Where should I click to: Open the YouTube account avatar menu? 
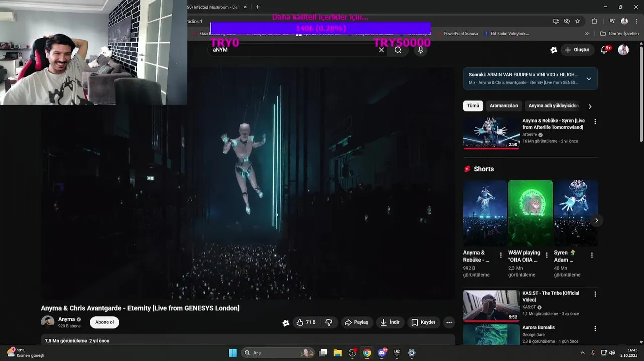(x=623, y=50)
